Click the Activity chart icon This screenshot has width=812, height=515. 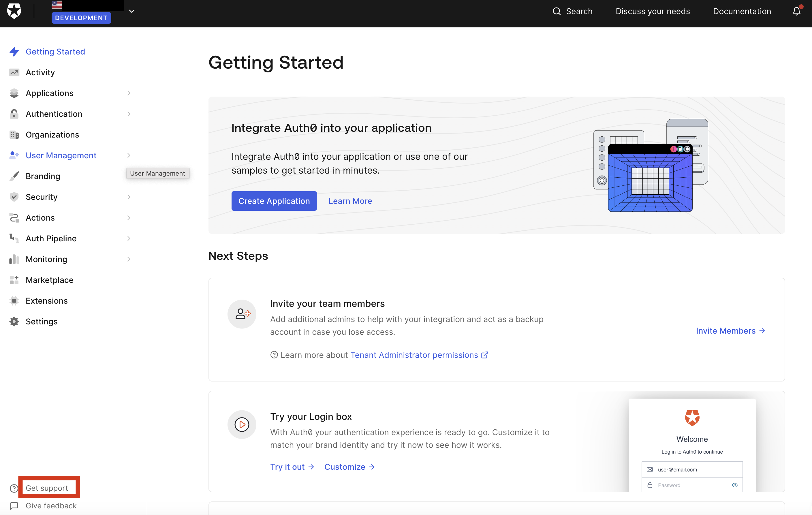tap(14, 72)
